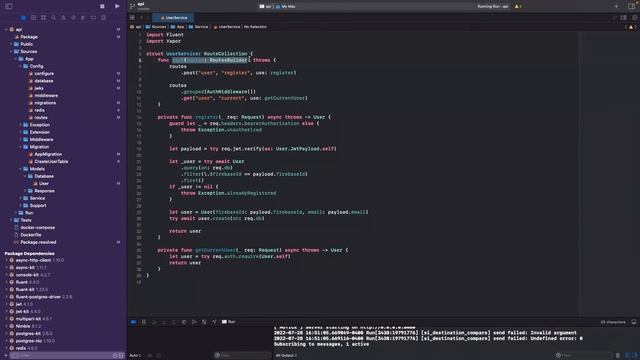Click the plus Library button
The image size is (640, 360).
pos(616,6)
